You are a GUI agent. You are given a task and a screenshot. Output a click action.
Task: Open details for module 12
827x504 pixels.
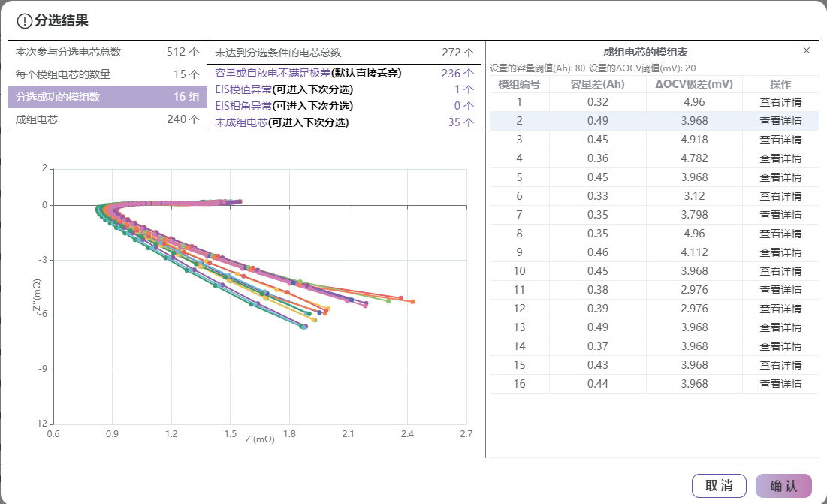coord(780,309)
